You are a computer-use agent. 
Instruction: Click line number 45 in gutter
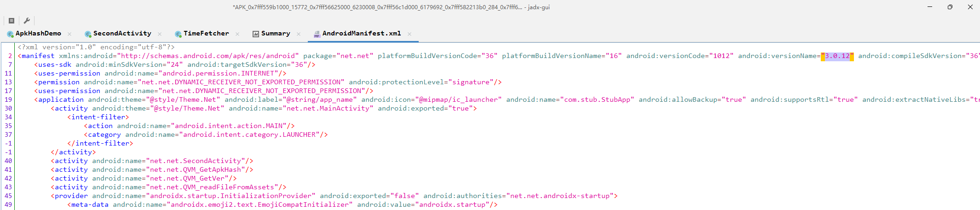tap(8, 196)
